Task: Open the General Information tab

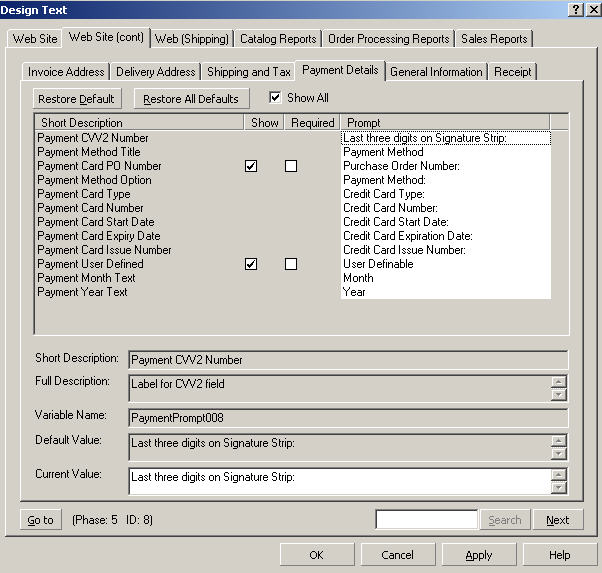Action: (436, 72)
